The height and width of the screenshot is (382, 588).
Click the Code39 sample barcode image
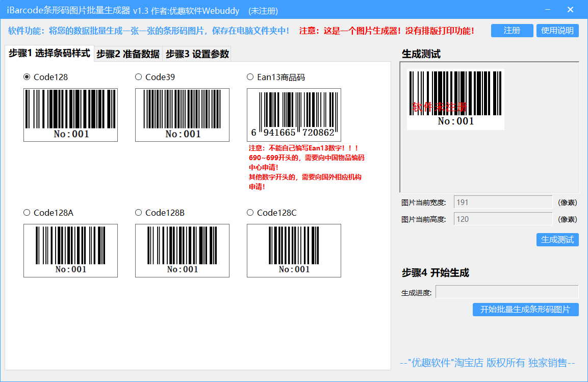pos(182,115)
